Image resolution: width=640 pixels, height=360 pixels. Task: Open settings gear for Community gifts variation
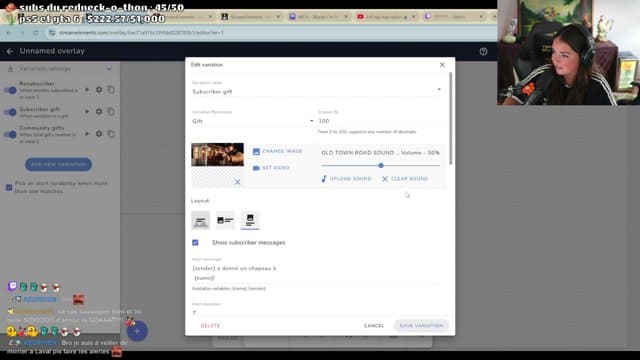tap(99, 134)
